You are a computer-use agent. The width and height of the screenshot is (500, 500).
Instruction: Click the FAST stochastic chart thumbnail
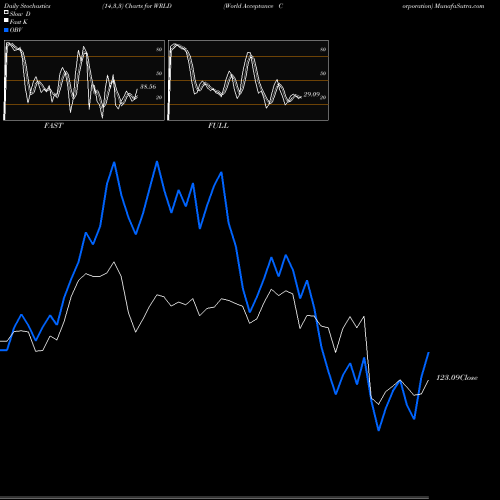tap(84, 80)
